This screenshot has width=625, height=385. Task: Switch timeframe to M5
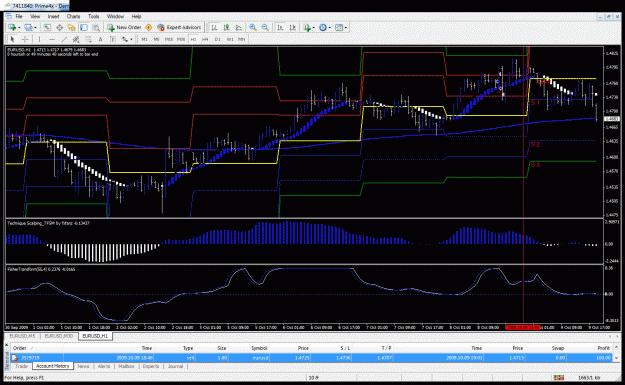pos(156,39)
